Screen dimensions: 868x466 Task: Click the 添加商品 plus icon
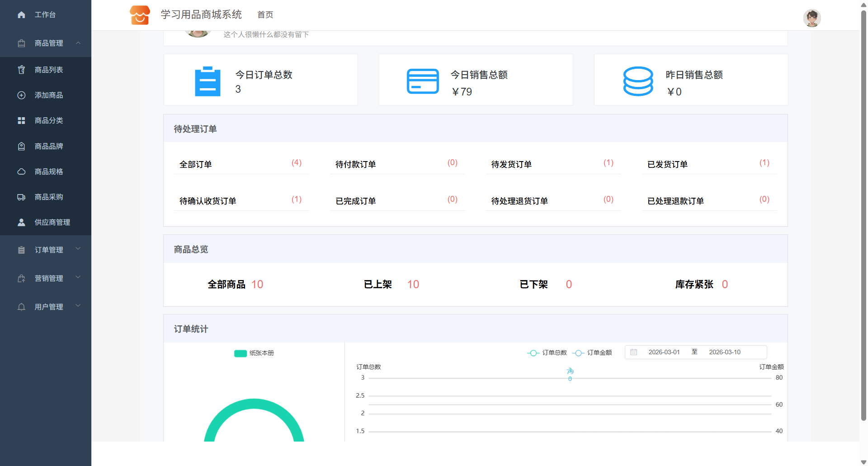click(x=21, y=95)
